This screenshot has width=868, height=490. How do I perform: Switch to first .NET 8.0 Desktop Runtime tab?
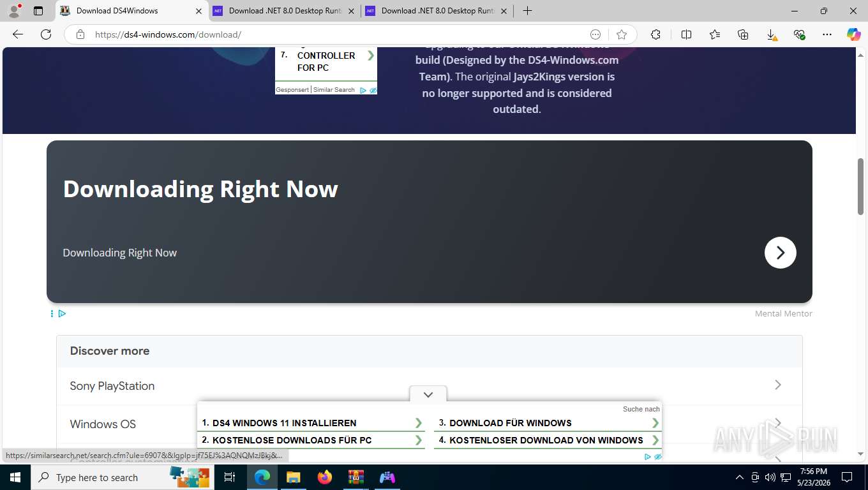285,11
